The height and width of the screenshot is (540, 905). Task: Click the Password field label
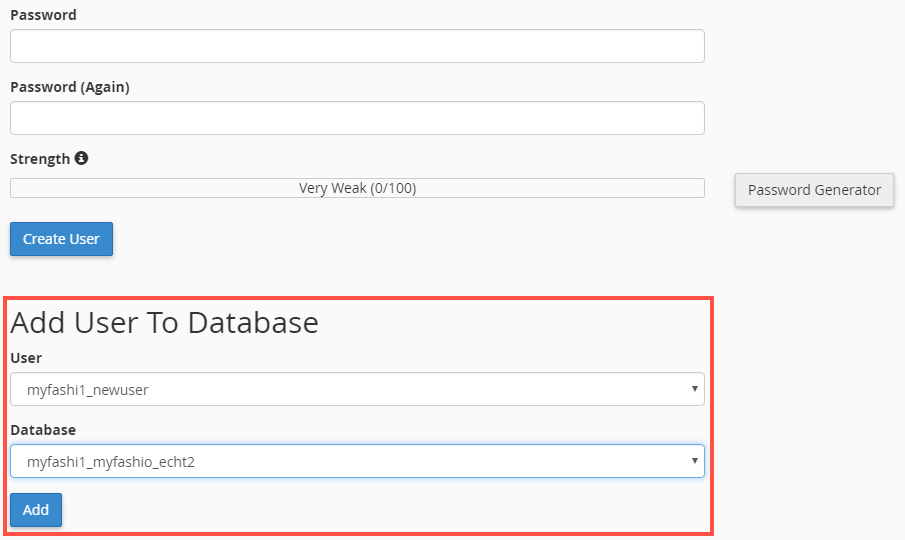click(x=43, y=15)
